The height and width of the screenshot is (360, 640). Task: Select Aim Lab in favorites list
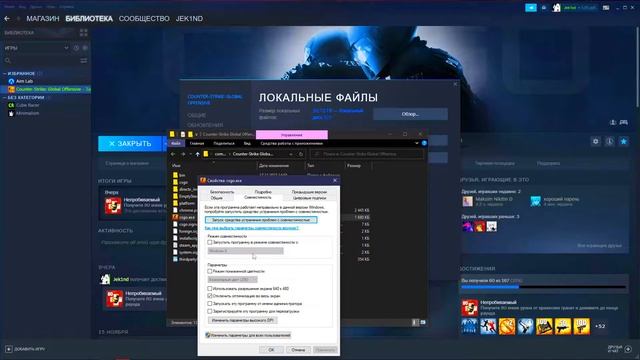click(24, 81)
